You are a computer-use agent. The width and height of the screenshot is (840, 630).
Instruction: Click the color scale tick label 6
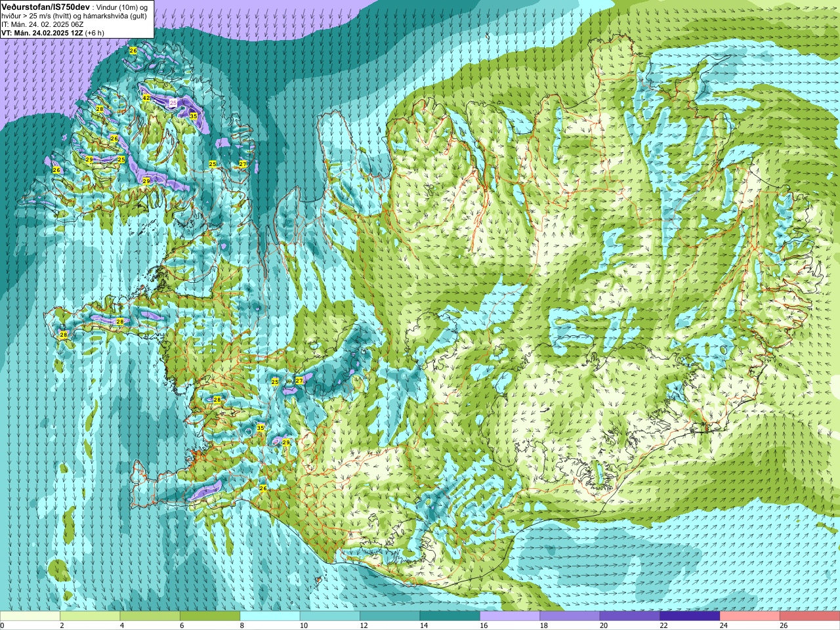point(182,626)
